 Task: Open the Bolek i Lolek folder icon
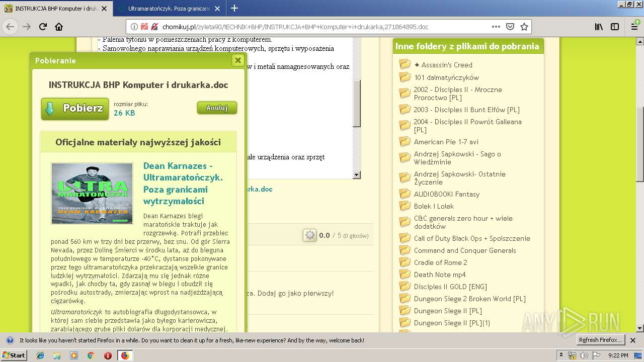pos(405,206)
